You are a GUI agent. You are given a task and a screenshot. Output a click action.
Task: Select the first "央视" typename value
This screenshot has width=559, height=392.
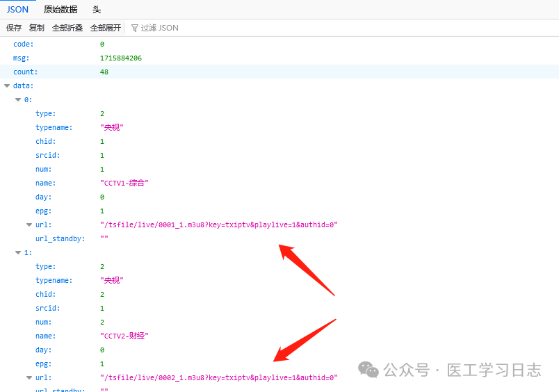(x=111, y=128)
